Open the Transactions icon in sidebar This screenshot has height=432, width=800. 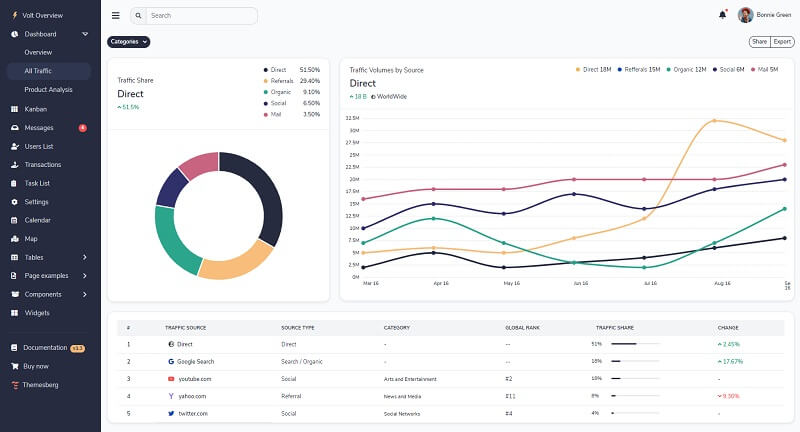pyautogui.click(x=14, y=165)
